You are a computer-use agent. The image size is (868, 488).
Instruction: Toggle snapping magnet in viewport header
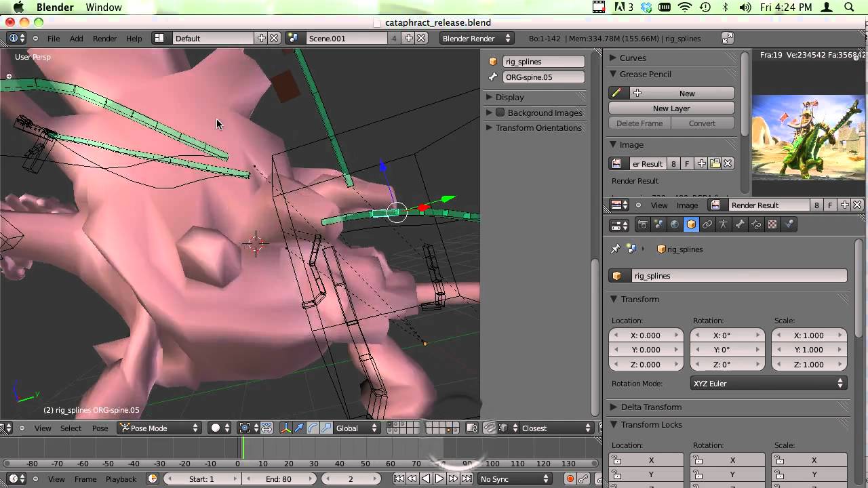(x=490, y=428)
